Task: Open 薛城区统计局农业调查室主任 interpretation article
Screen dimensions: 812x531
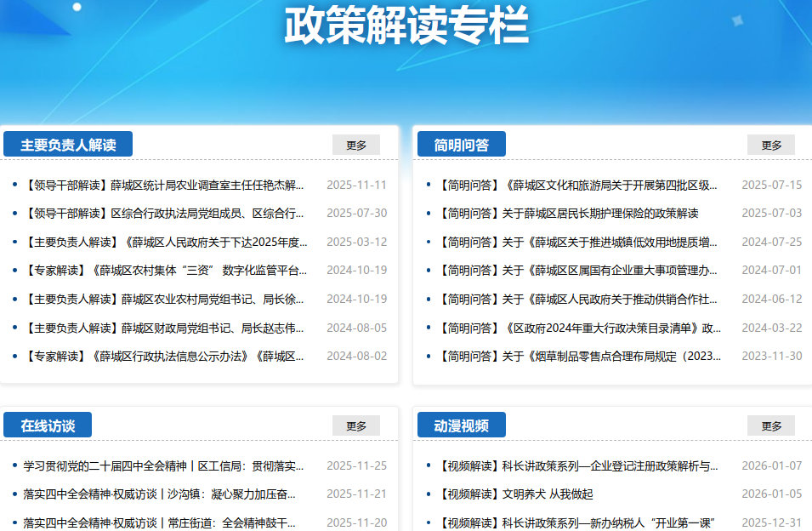Action: (164, 185)
